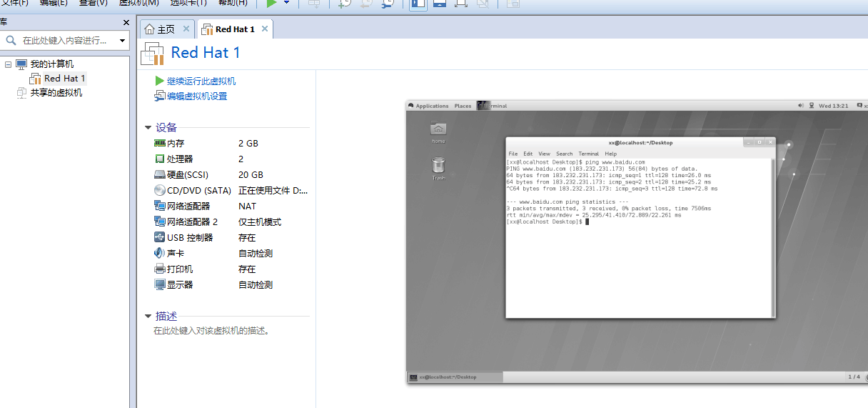Open the 网络适配器 2 device row
The image size is (868, 408).
pos(231,222)
